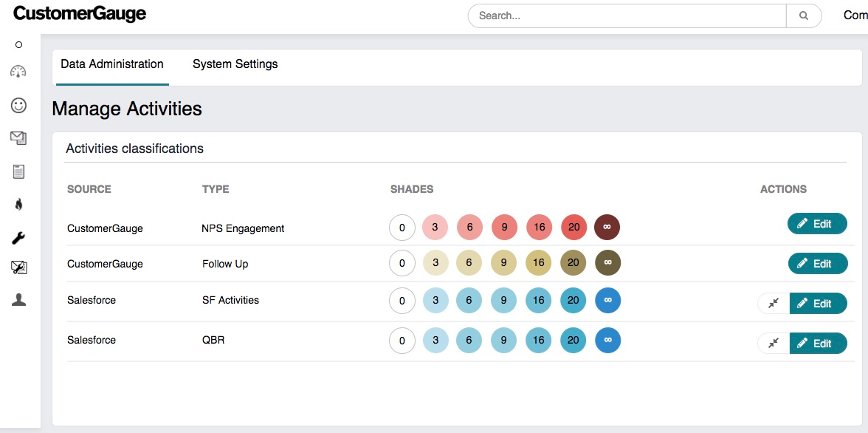Click the Follow Up type text

[x=225, y=264]
